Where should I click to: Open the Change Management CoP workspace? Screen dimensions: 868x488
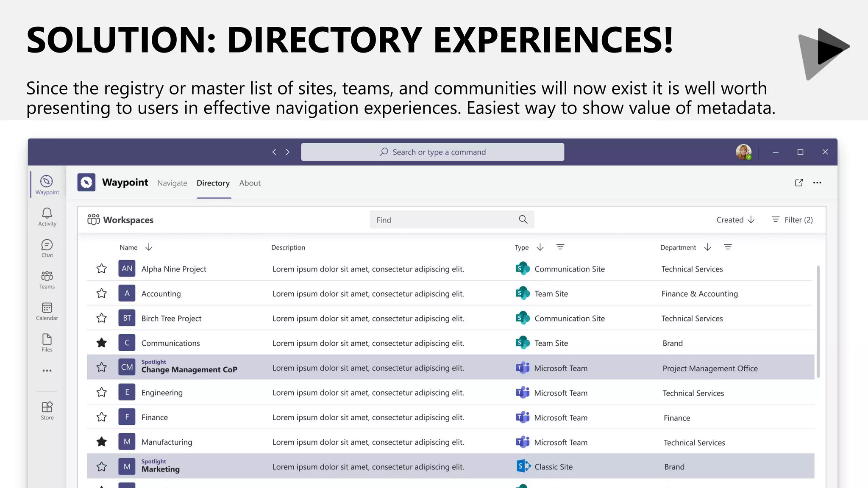[x=189, y=369]
